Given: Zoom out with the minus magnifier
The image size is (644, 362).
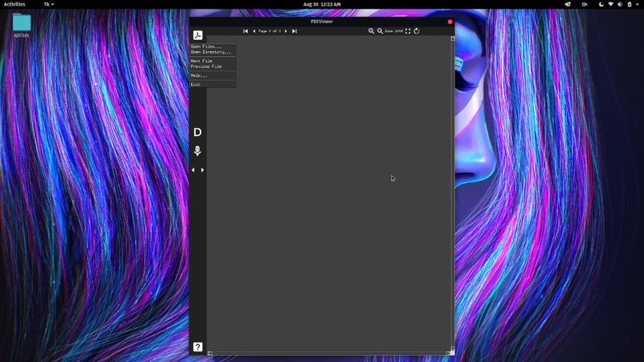Looking at the screenshot, I should point(380,31).
